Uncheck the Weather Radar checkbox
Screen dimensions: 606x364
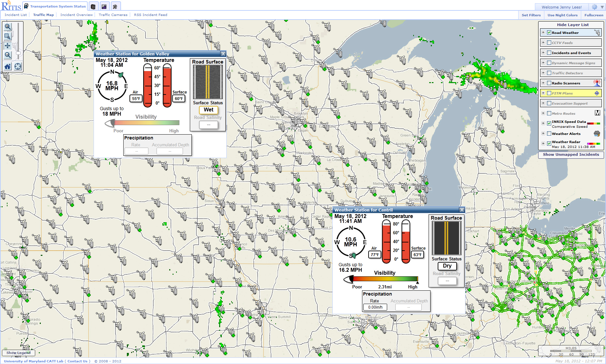549,143
